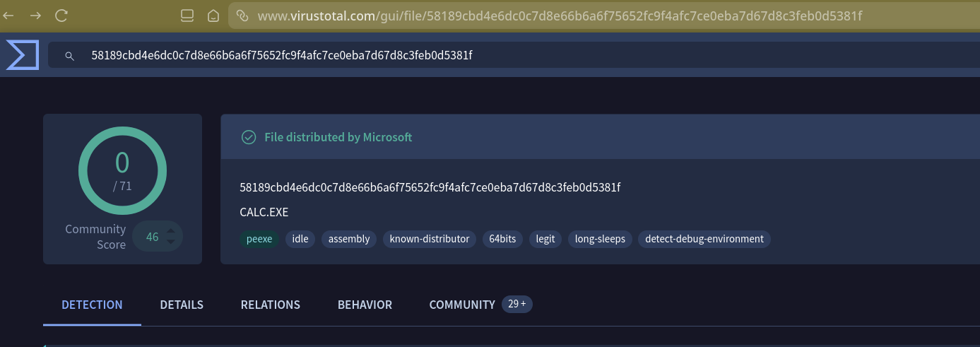Select the known-distributor tag
This screenshot has height=347, width=980.
pyautogui.click(x=430, y=239)
